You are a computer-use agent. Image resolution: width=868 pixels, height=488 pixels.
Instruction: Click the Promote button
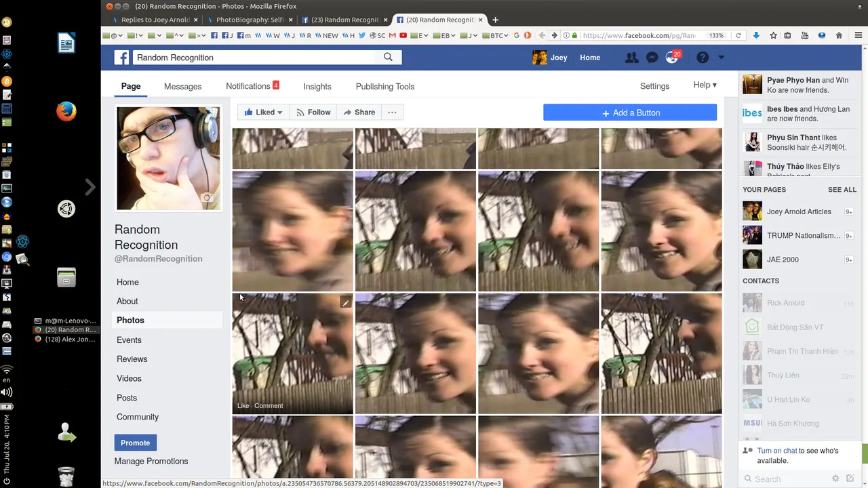tap(136, 443)
